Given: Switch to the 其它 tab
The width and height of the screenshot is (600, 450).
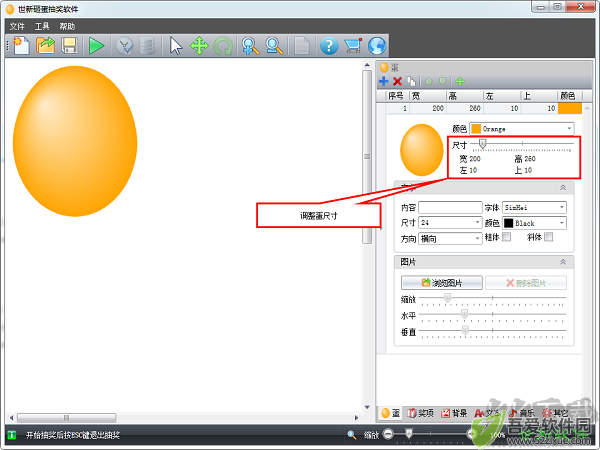Looking at the screenshot, I should [x=555, y=413].
